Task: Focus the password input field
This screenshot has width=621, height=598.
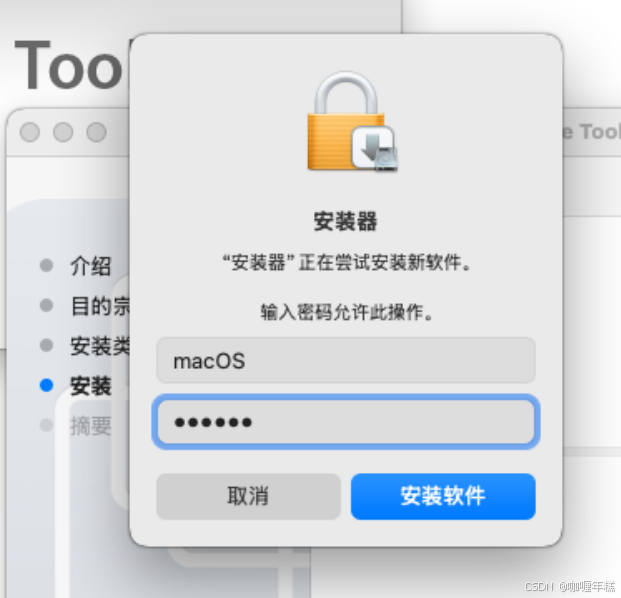Action: pyautogui.click(x=346, y=422)
